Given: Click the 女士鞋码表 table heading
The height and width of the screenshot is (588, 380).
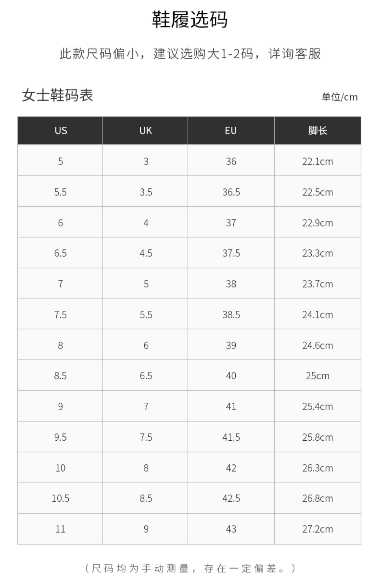Looking at the screenshot, I should point(58,95).
